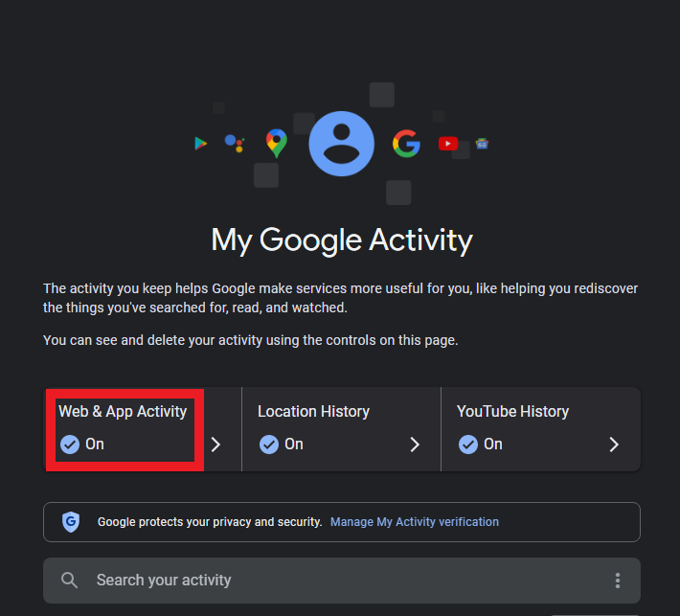680x616 pixels.
Task: Click the red YouTube icon
Action: pyautogui.click(x=448, y=143)
